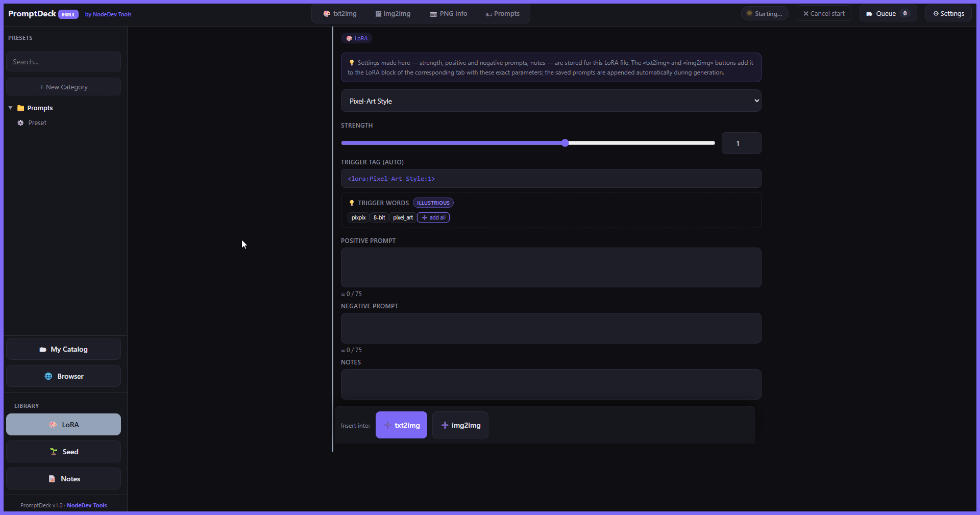Click the My Catalog folder icon
This screenshot has height=515, width=980.
[43, 350]
